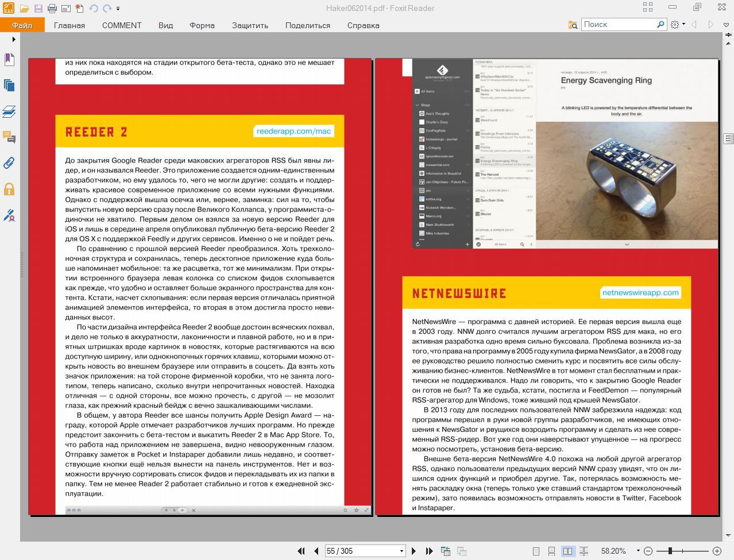Toggle full screen mode icon in title bar
This screenshot has width=734, height=560.
[x=648, y=7]
